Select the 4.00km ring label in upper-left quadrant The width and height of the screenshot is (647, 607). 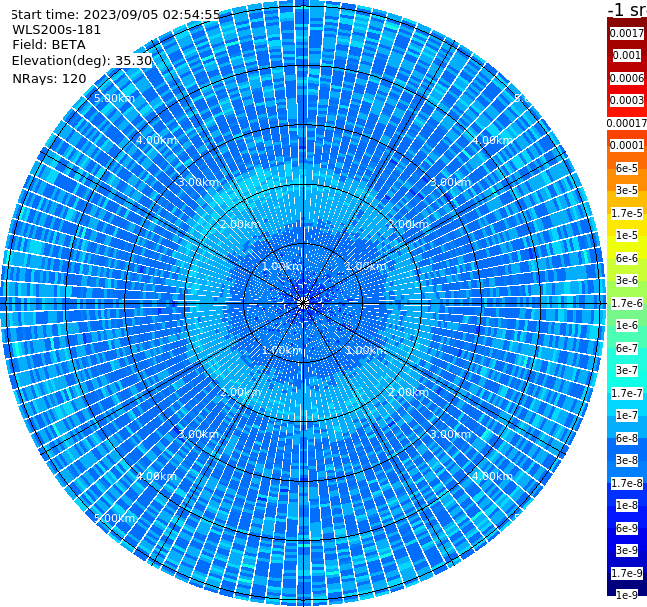[156, 140]
